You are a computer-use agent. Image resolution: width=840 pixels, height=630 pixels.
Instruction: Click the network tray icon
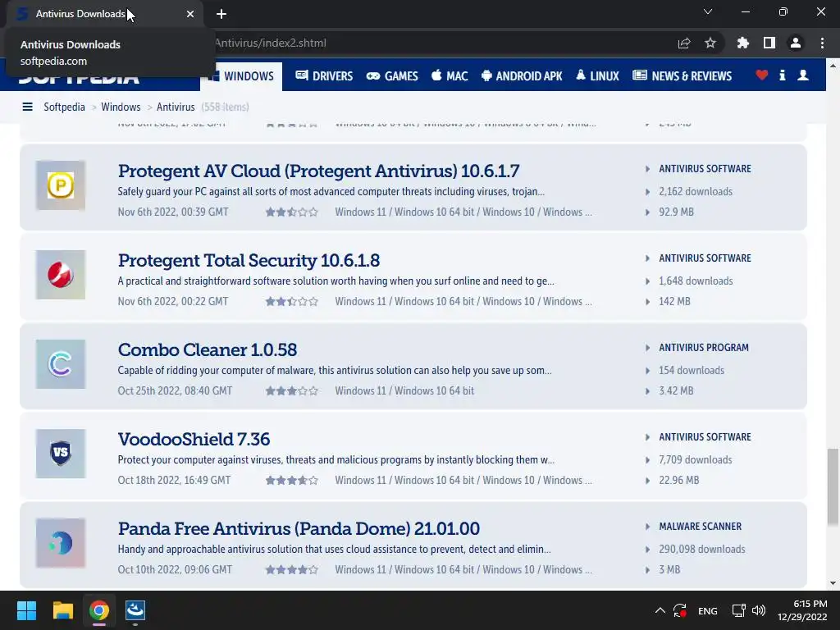pos(739,610)
